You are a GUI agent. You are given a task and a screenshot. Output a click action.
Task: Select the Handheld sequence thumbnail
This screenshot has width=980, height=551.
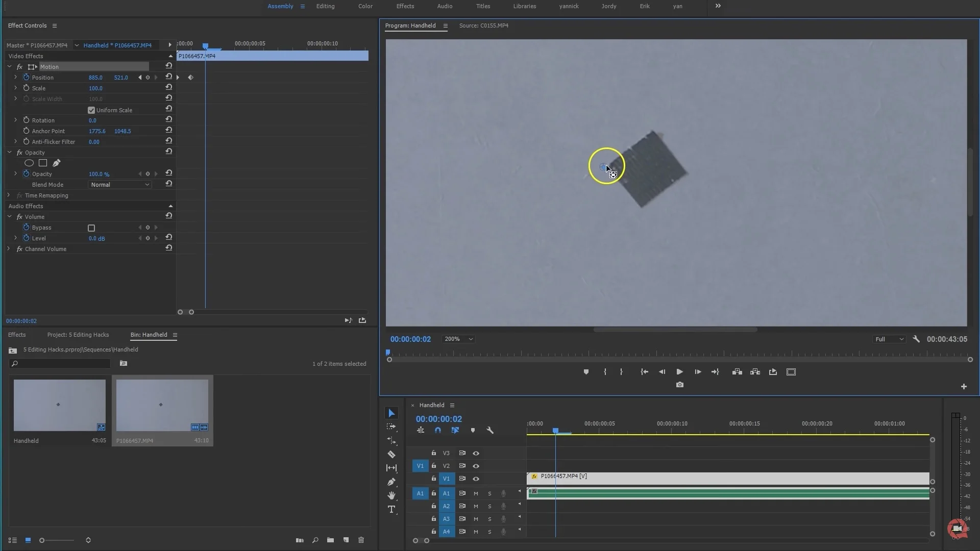coord(60,405)
